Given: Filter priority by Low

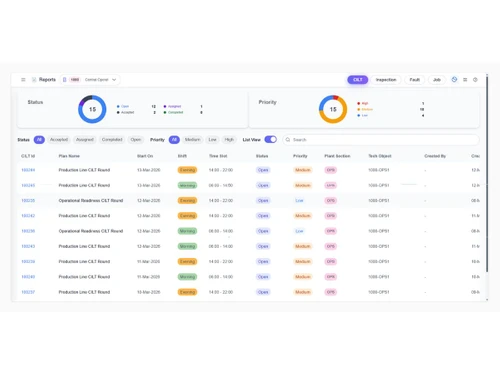Looking at the screenshot, I should click(212, 140).
